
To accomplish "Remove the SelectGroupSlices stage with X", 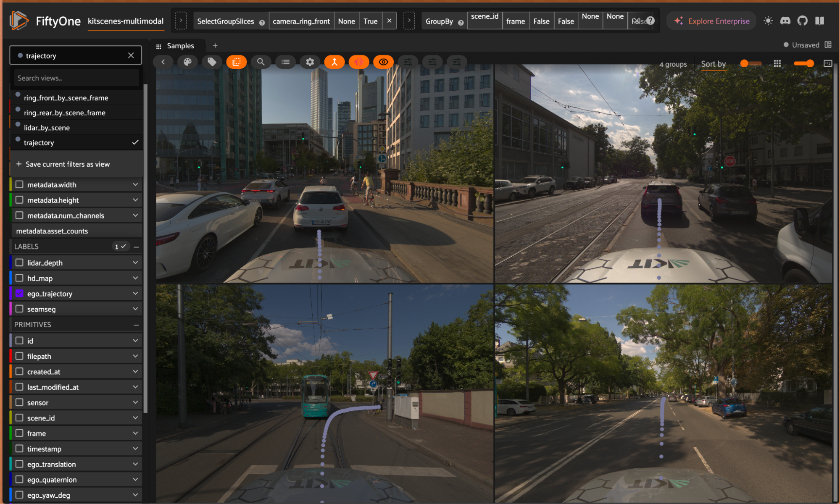I will 390,21.
